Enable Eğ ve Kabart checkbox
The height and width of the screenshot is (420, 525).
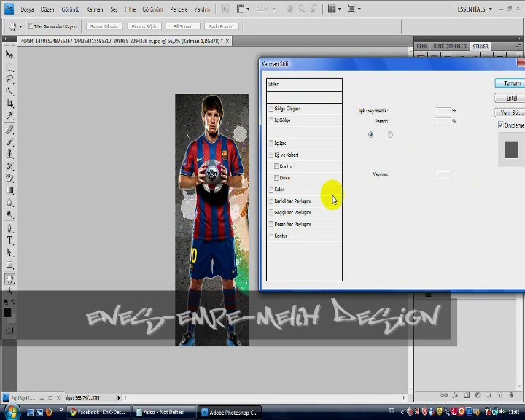271,155
